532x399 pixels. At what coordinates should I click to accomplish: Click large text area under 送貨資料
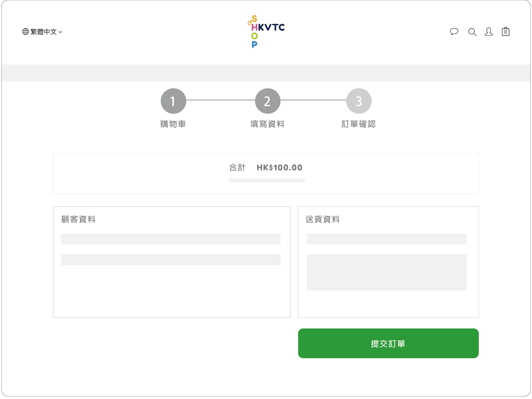click(387, 272)
